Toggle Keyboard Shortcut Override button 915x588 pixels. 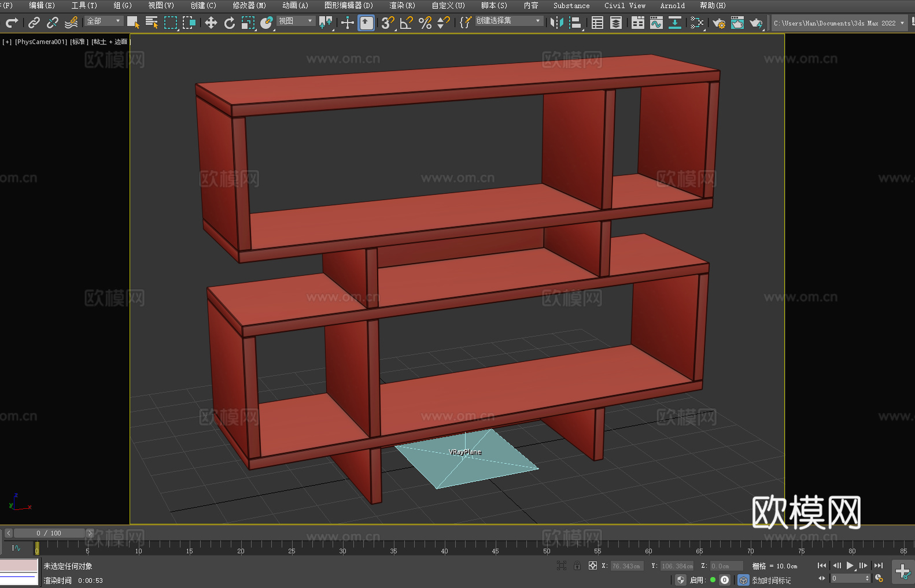pyautogui.click(x=366, y=23)
